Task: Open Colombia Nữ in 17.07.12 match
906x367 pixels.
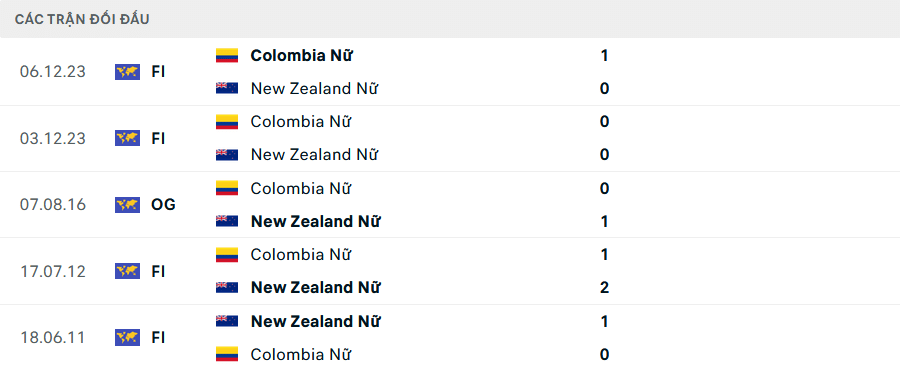Action: 300,255
